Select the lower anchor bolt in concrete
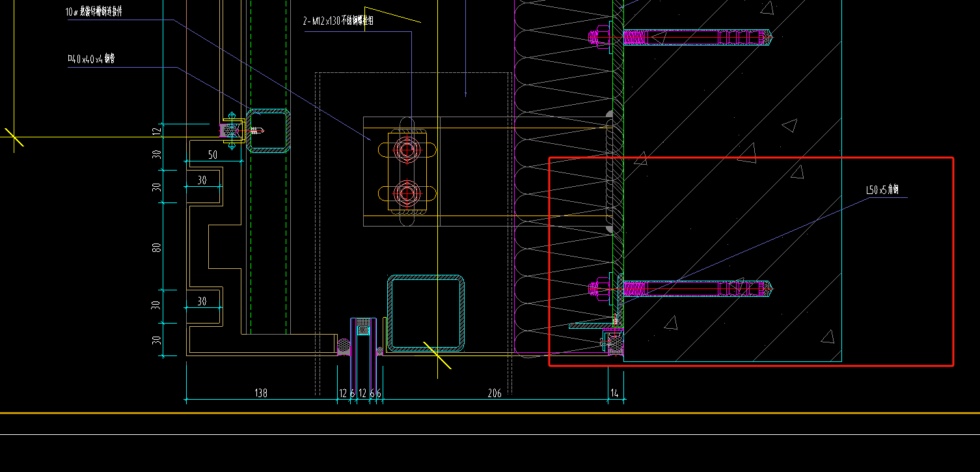This screenshot has height=472, width=980. (680, 288)
